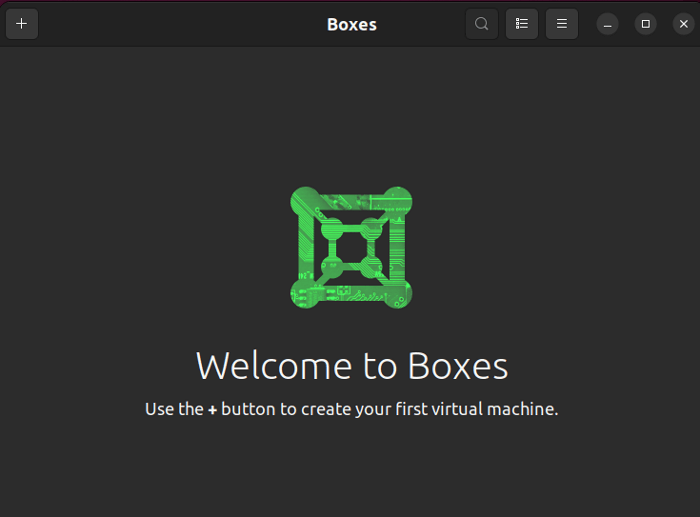This screenshot has height=517, width=700.
Task: Maximize the Boxes window
Action: [646, 24]
